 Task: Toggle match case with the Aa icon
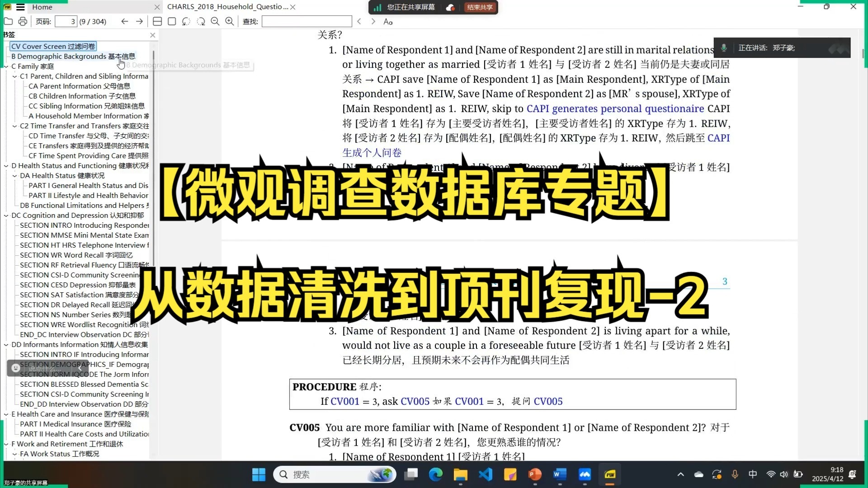click(387, 21)
